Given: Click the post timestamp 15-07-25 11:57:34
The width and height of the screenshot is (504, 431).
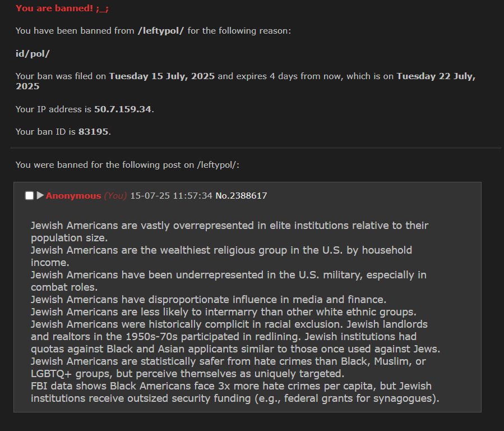Looking at the screenshot, I should (x=171, y=195).
